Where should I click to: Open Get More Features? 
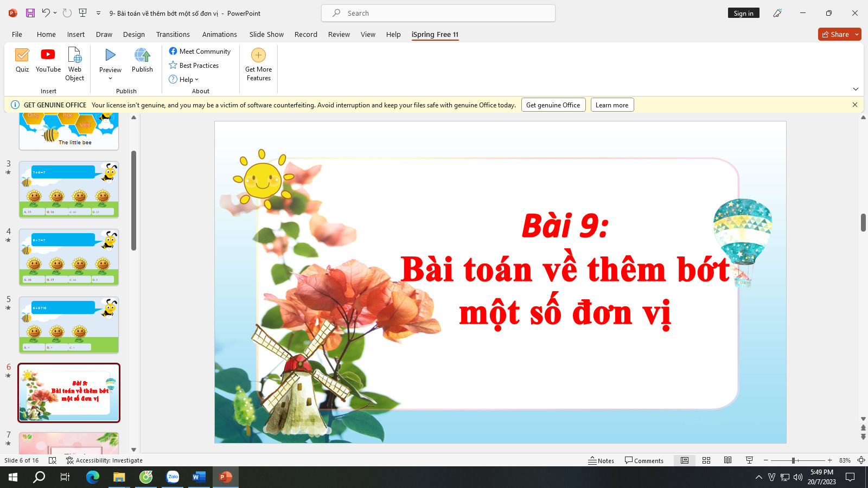(258, 65)
